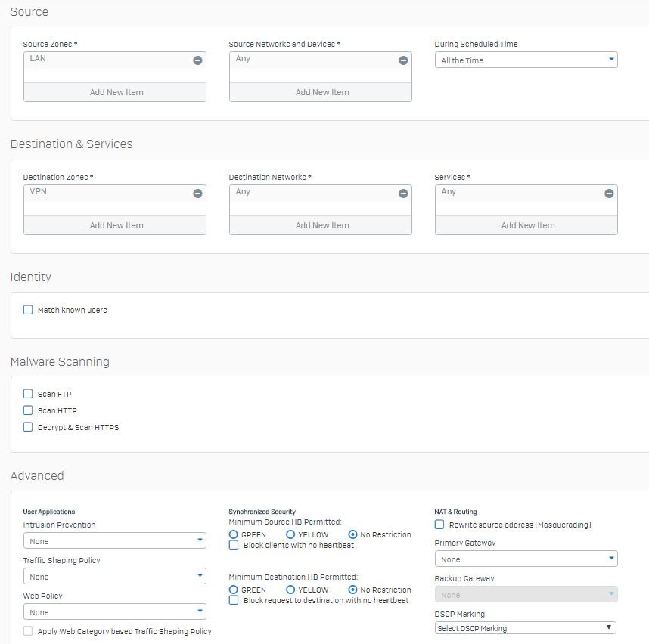Image resolution: width=649 pixels, height=644 pixels.
Task: Select GREEN for Minimum Source HB
Action: tap(234, 534)
